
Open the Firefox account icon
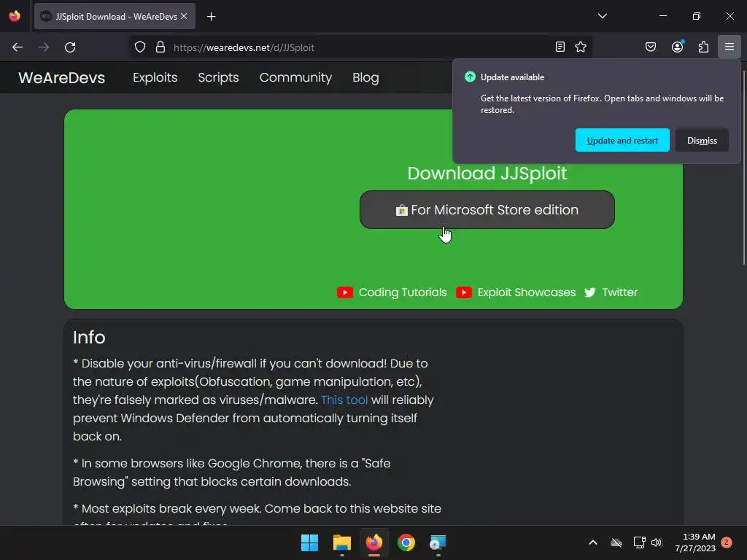click(678, 47)
